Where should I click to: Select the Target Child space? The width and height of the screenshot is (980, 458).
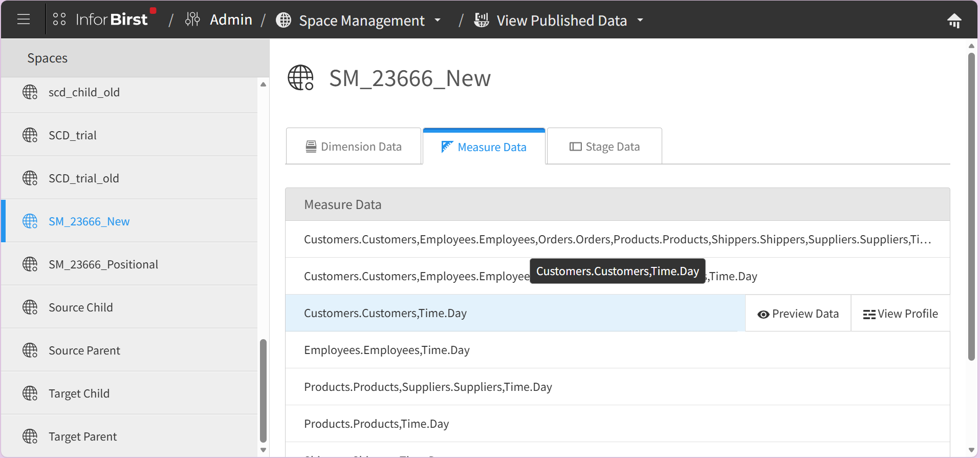click(x=129, y=393)
